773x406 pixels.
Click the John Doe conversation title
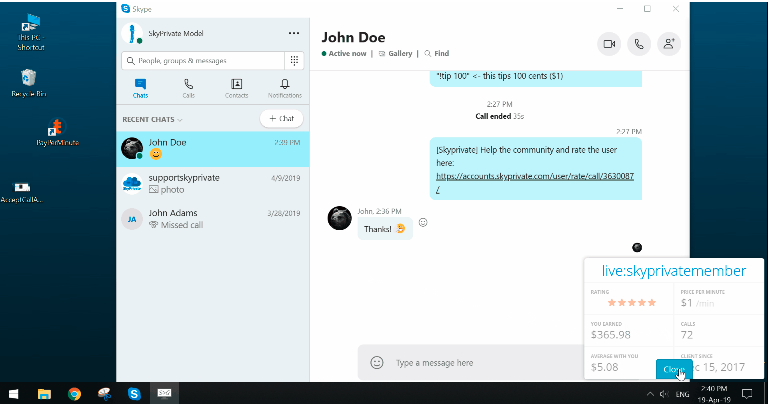click(353, 37)
